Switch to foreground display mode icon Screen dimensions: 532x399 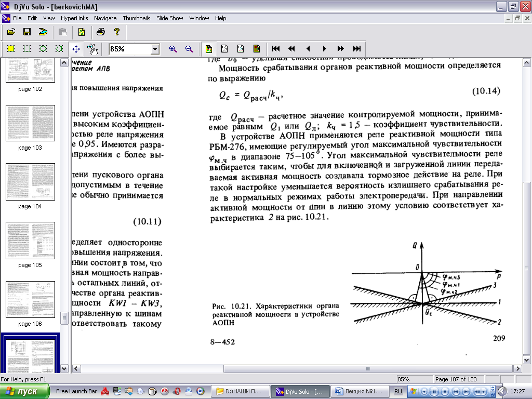[x=241, y=49]
